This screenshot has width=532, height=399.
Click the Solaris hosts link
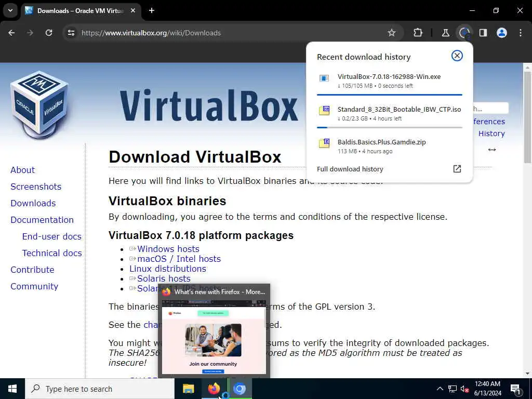pos(164,278)
